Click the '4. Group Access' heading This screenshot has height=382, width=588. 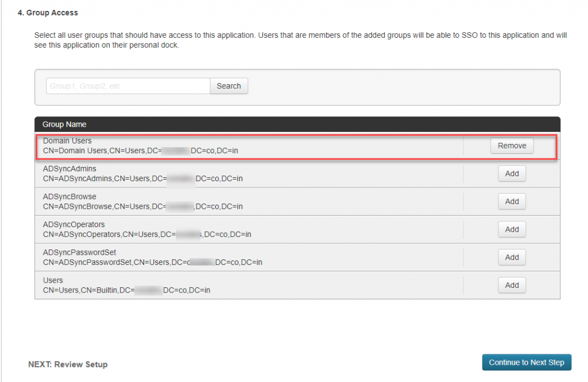[48, 13]
